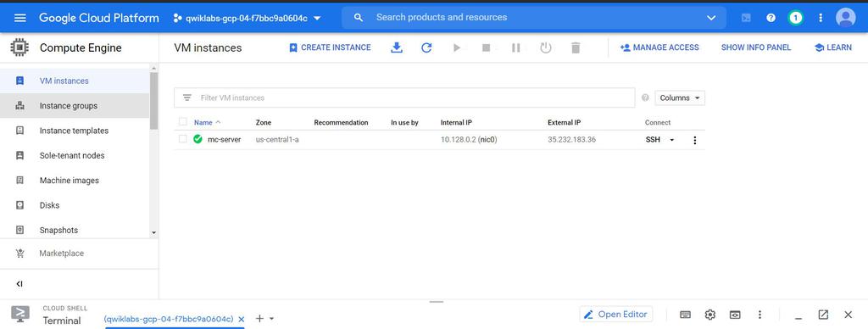Refresh the VM instances list
This screenshot has width=868, height=329.
(x=426, y=47)
